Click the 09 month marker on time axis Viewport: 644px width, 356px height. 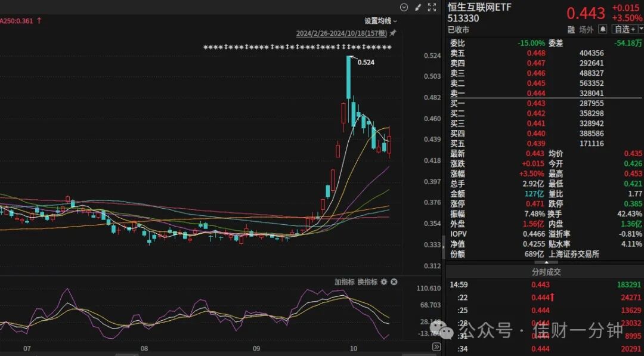256,349
